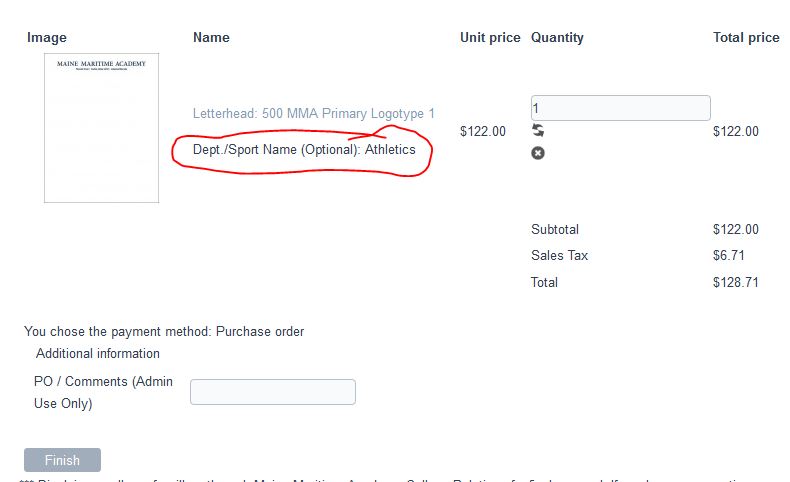Select the Total price column header
This screenshot has height=482, width=790.
point(746,38)
